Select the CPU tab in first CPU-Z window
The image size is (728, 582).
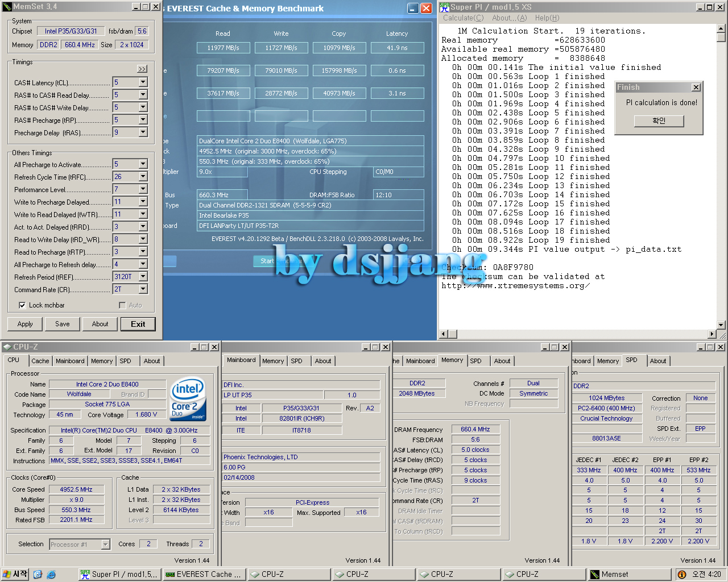pos(14,360)
